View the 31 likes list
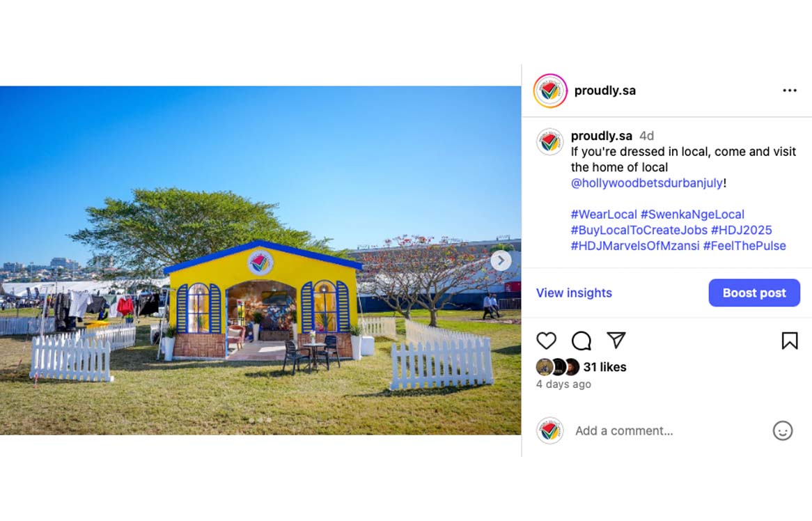Image resolution: width=812 pixels, height=521 pixels. point(604,367)
